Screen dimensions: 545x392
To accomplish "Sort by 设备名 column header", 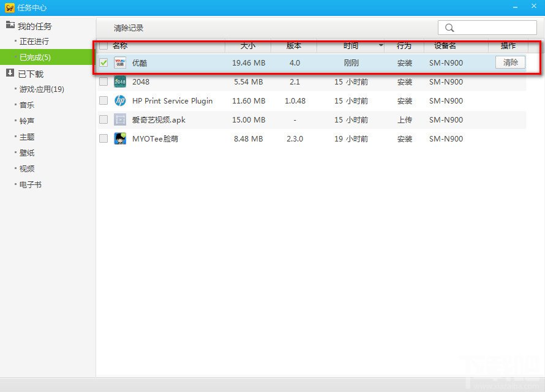I will pos(445,45).
